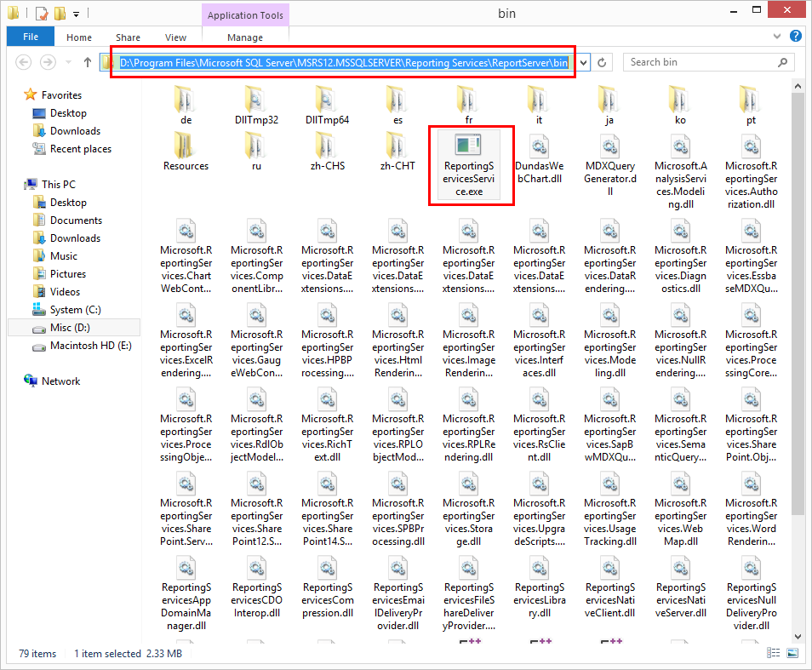Click the Refresh button beside address bar
Viewport: 812px width, 670px height.
[x=602, y=63]
